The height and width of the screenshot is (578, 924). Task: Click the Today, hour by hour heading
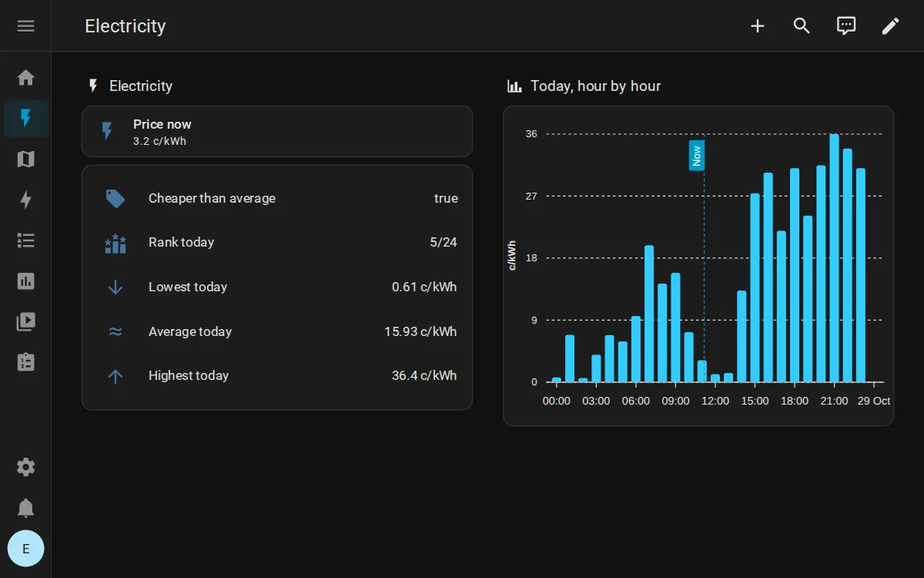click(596, 86)
